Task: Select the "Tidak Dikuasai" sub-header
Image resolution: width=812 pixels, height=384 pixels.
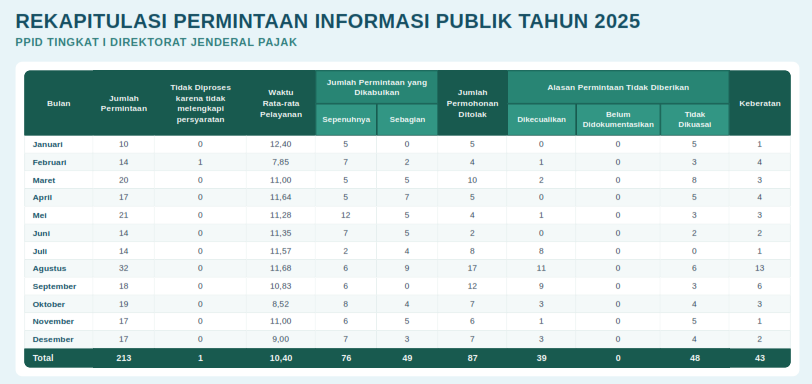Action: pyautogui.click(x=694, y=120)
